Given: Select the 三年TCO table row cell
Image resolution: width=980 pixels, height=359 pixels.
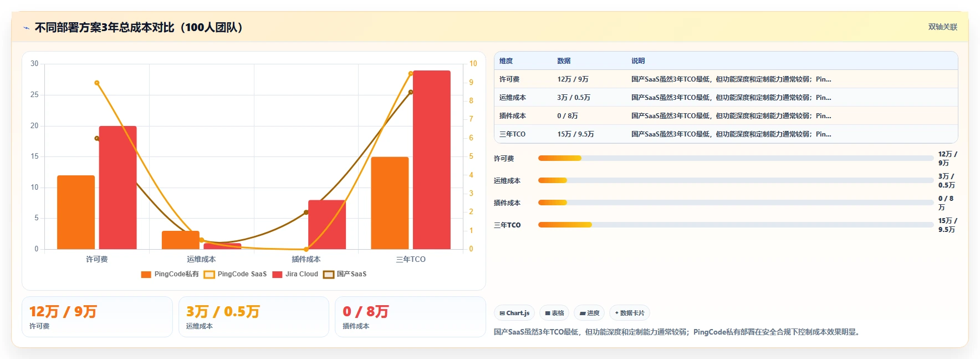Looking at the screenshot, I should [512, 134].
